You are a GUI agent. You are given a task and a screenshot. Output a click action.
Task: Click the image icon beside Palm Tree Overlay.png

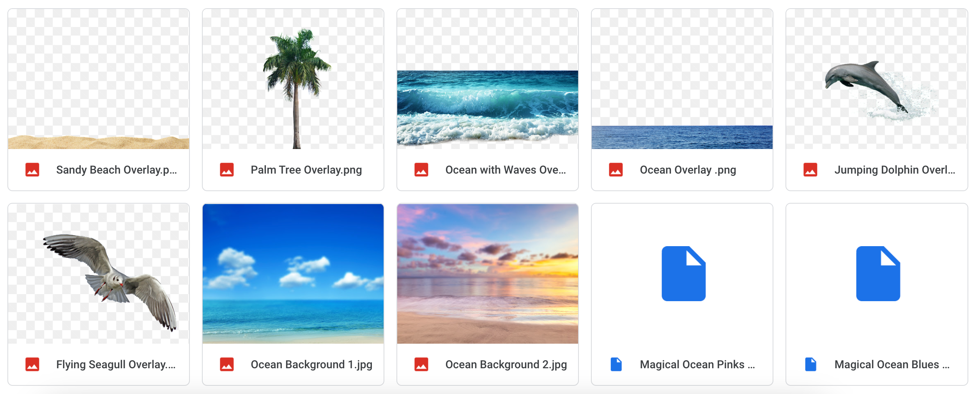[227, 170]
